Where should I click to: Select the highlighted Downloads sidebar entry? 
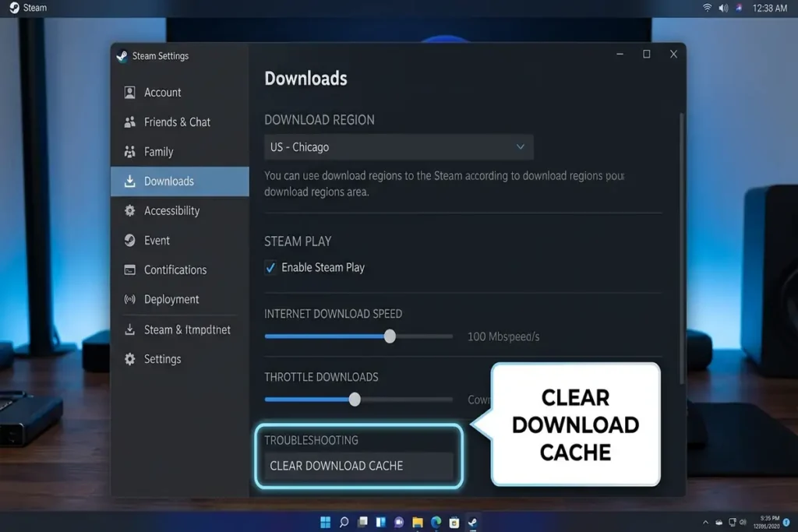(x=180, y=181)
